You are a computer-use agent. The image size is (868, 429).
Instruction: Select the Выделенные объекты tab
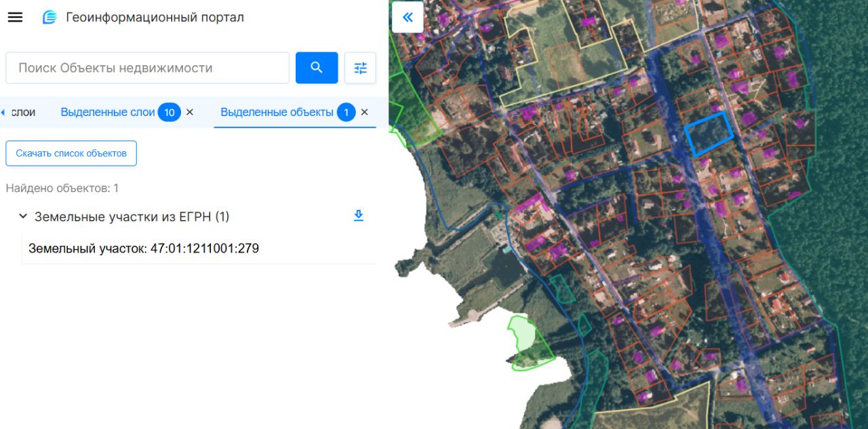pyautogui.click(x=277, y=112)
